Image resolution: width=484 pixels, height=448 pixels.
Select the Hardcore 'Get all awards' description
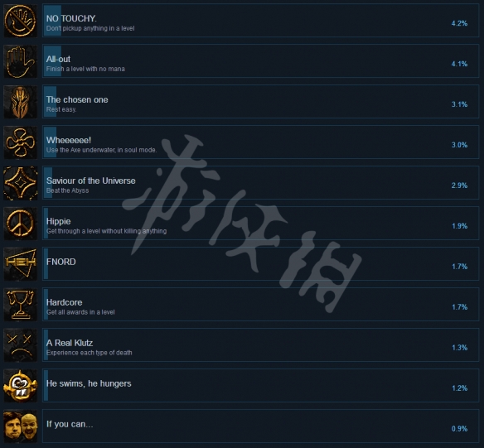[80, 312]
